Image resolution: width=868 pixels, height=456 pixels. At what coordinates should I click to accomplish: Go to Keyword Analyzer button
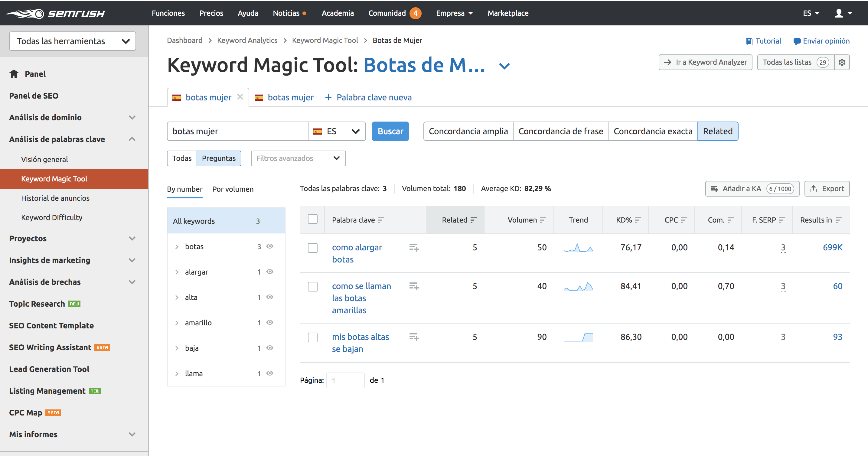pos(705,62)
